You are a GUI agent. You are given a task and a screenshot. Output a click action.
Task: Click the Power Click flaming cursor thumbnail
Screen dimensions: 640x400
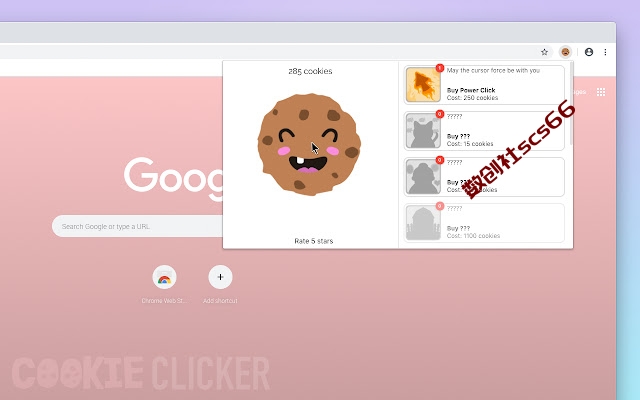click(x=423, y=84)
